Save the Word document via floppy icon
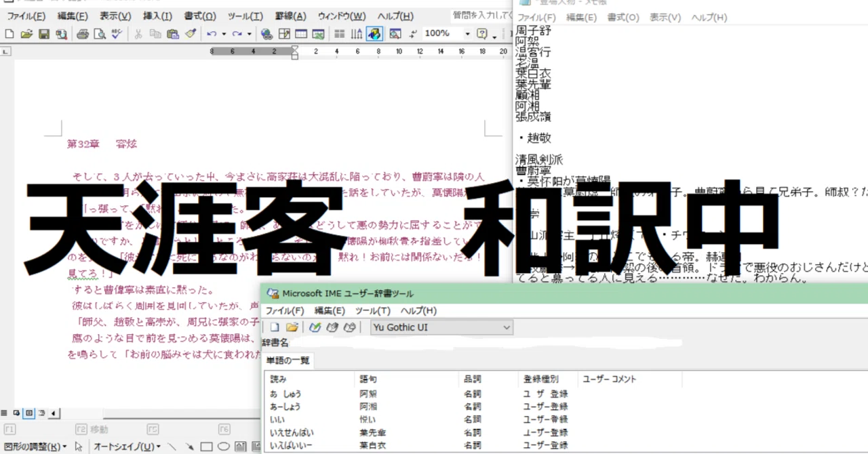Viewport: 868px width, 454px height. point(43,34)
